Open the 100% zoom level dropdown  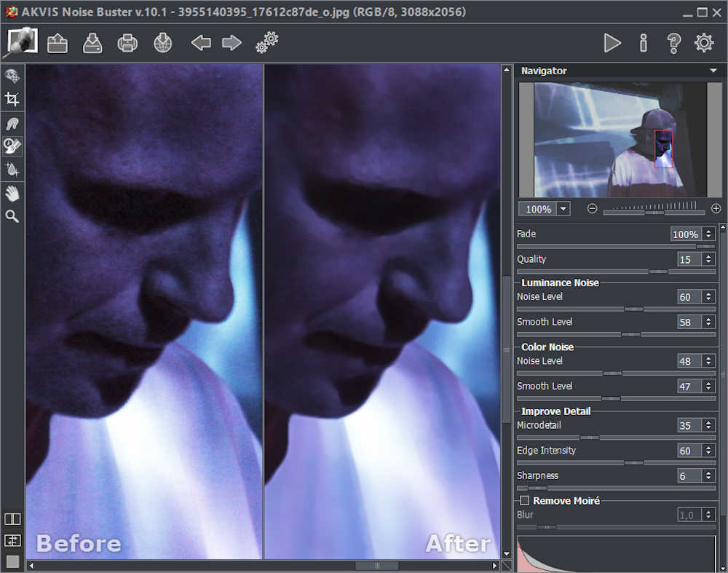point(563,209)
